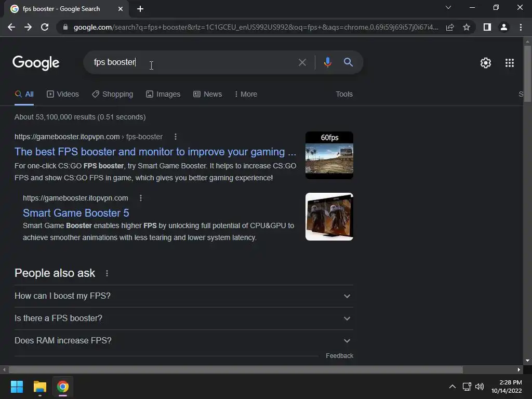
Task: Go forward with the browser arrow
Action: tap(28, 27)
